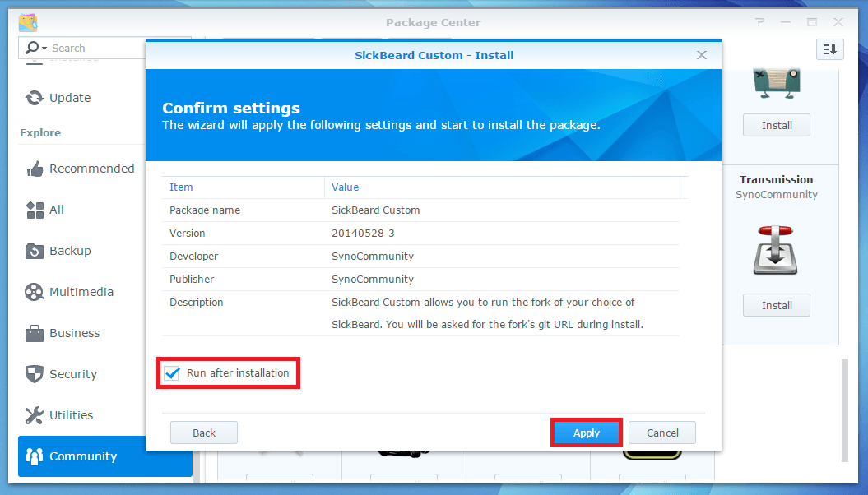This screenshot has height=495, width=868.
Task: Click the Update refresh icon in sidebar
Action: coord(35,98)
